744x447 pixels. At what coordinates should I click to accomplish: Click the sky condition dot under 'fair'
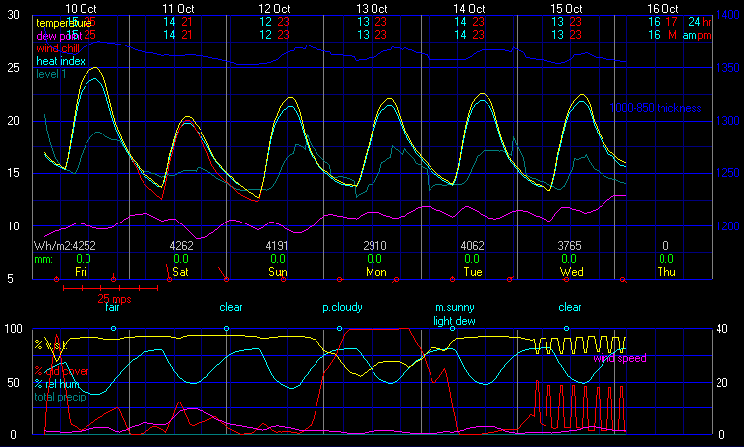point(113,328)
